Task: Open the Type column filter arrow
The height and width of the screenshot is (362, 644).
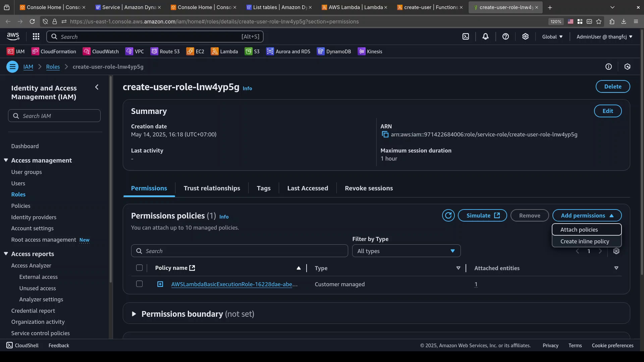Action: [x=458, y=268]
